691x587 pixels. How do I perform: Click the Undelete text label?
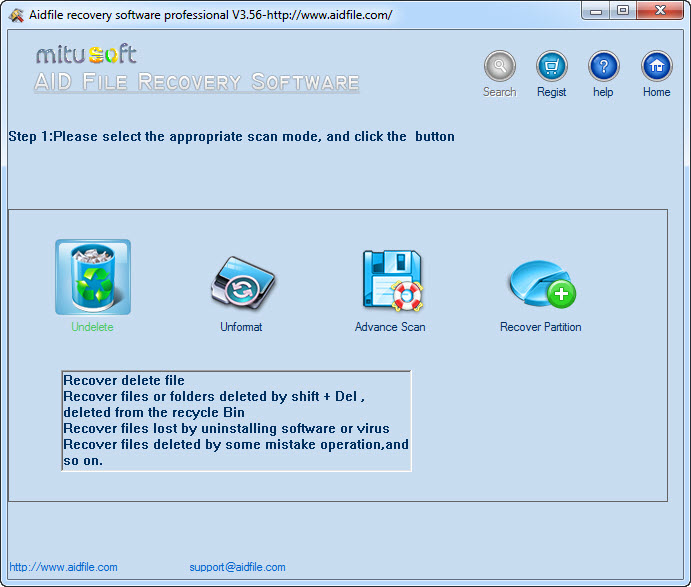(x=93, y=327)
